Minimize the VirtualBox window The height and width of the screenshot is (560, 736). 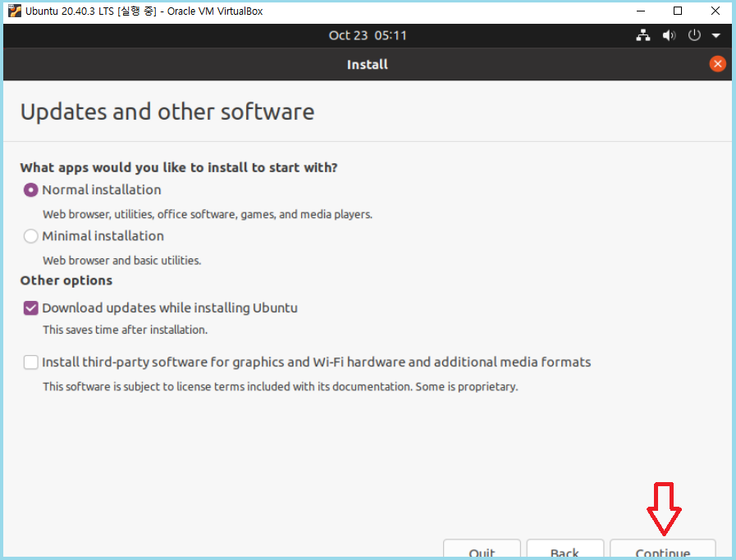click(x=641, y=11)
